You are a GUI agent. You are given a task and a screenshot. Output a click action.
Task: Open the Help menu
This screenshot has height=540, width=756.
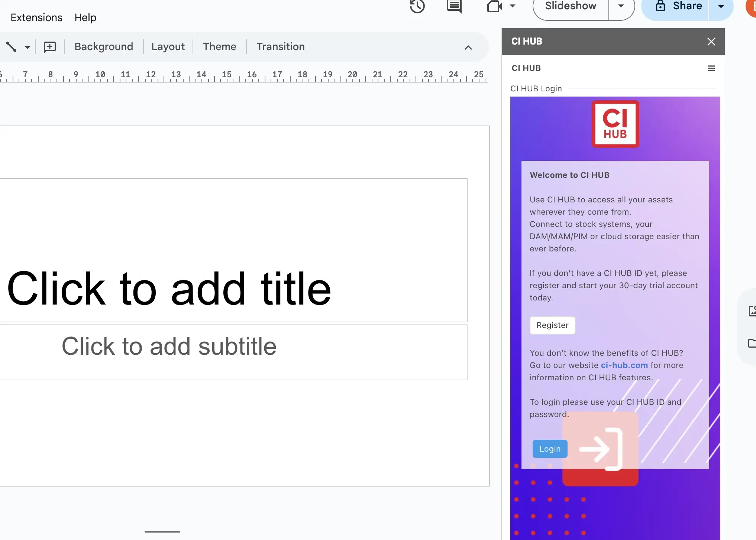pos(85,17)
